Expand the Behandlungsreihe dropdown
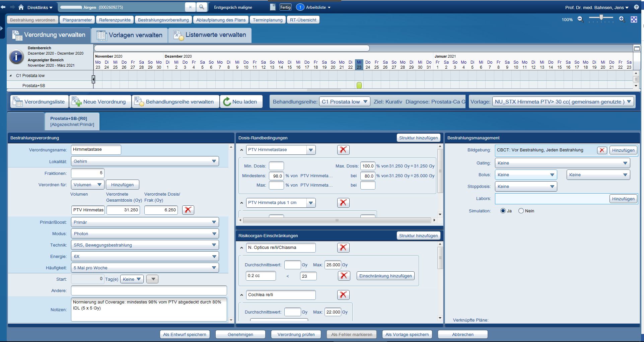The image size is (644, 342). tap(365, 101)
